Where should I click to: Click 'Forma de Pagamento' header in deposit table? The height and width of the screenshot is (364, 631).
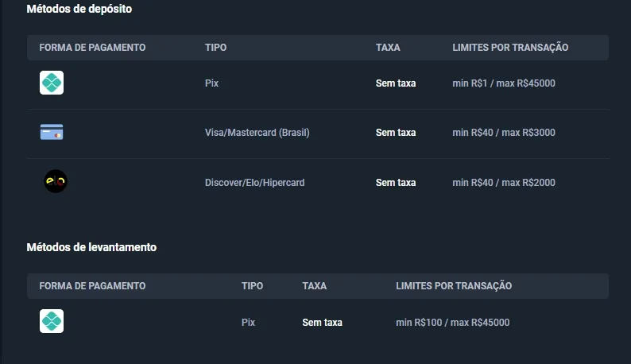[x=92, y=48]
